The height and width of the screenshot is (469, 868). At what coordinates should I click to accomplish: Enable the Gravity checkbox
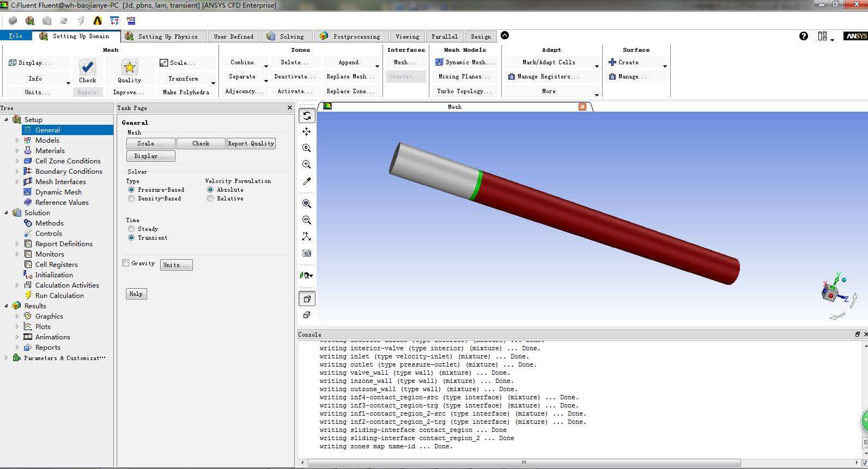coord(126,263)
